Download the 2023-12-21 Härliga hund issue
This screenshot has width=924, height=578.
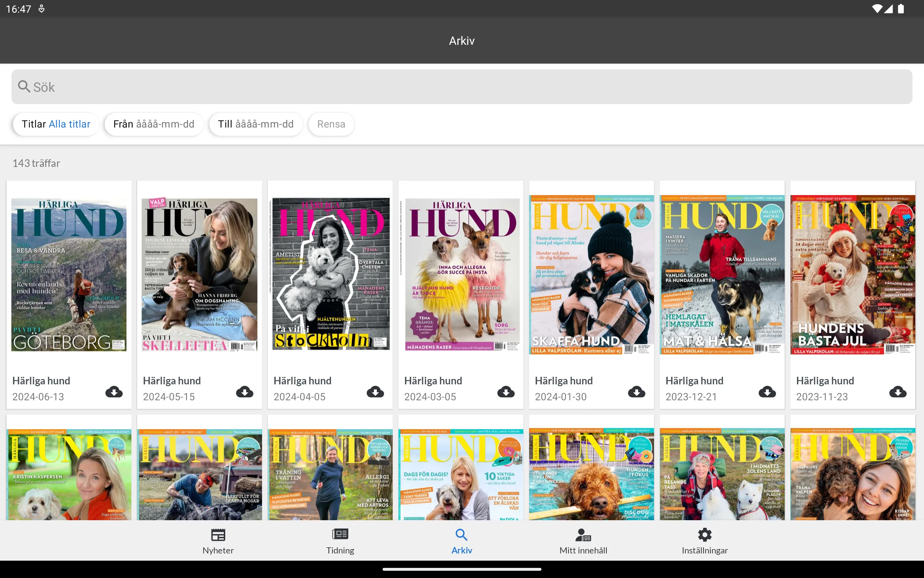point(767,392)
